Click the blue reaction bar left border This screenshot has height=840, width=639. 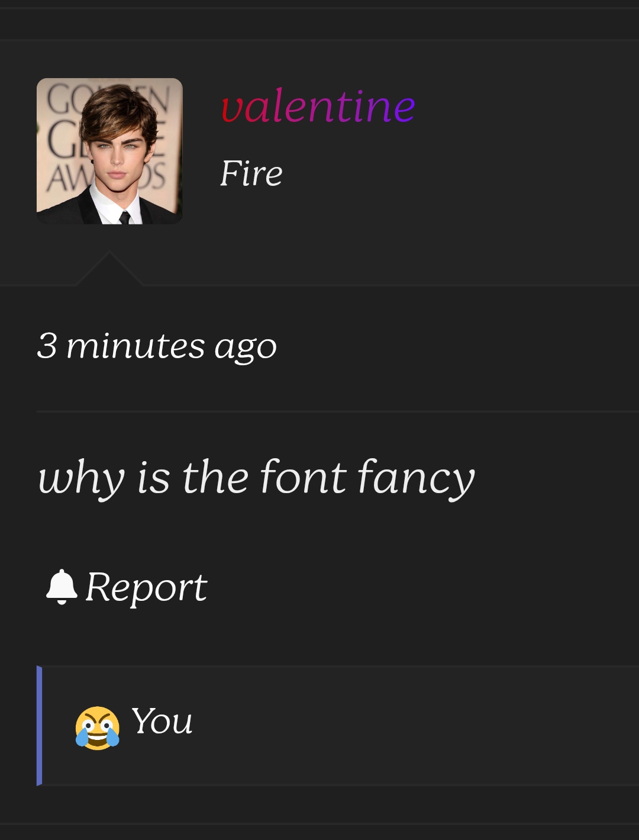[x=39, y=726]
